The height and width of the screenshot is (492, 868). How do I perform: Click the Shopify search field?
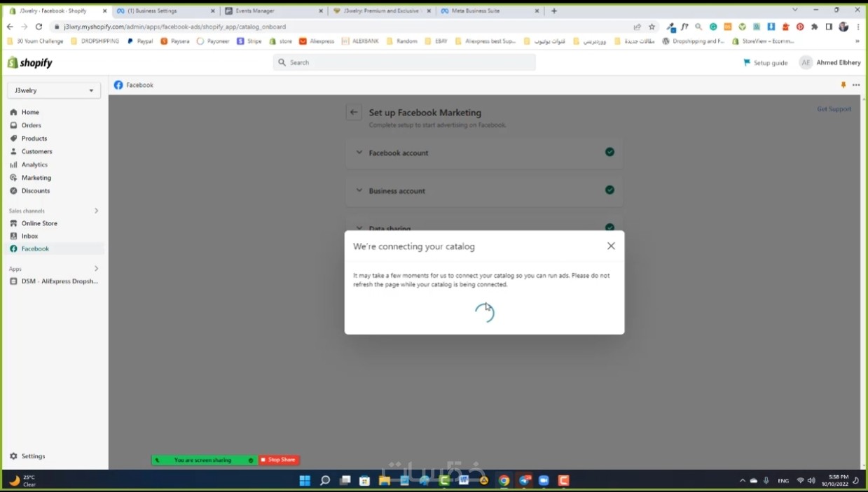tap(404, 62)
